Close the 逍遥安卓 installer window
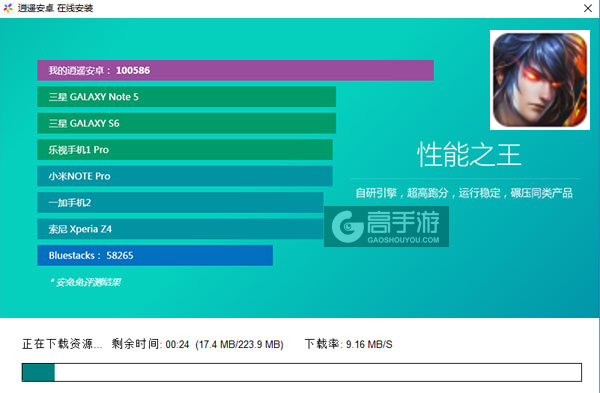 pos(588,8)
